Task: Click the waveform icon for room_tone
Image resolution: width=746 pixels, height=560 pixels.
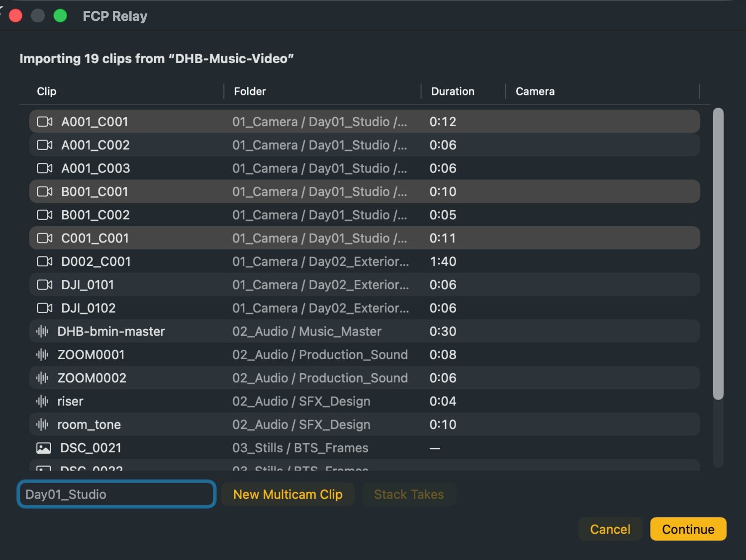Action: tap(42, 425)
